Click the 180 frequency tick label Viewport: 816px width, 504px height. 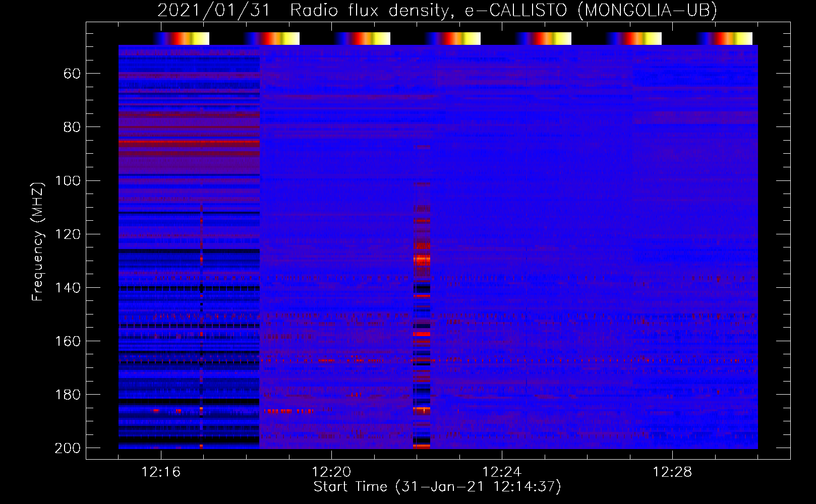point(68,395)
